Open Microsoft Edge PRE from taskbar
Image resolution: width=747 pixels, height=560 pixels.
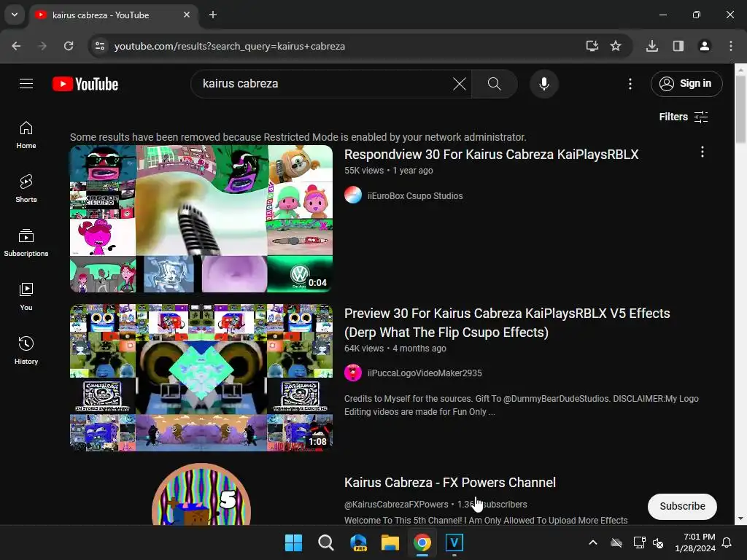pos(357,542)
